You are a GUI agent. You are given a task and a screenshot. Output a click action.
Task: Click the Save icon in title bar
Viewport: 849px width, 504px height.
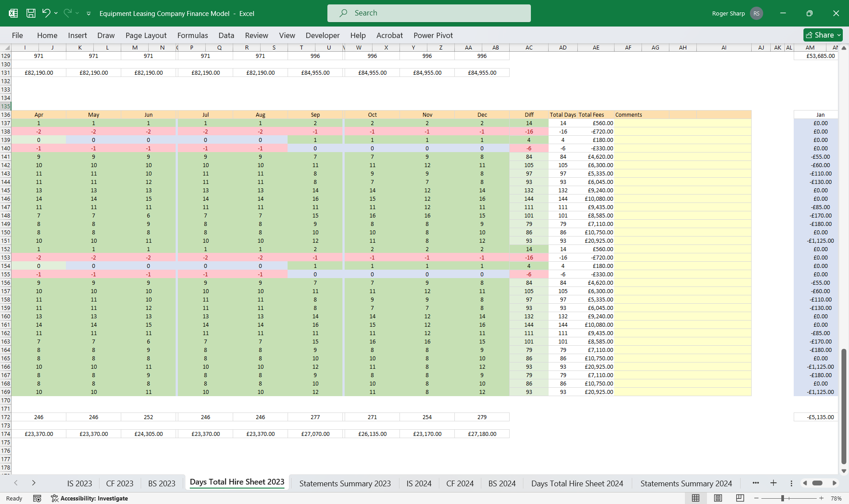pyautogui.click(x=31, y=13)
